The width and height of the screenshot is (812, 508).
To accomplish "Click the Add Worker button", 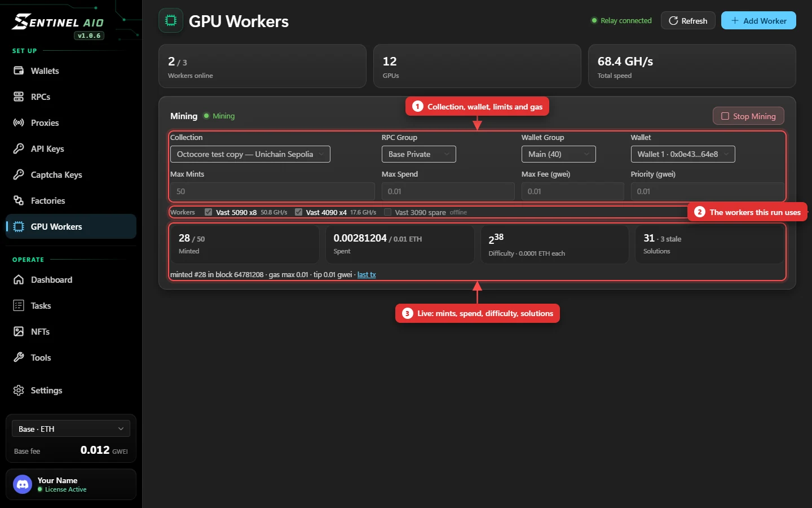I will pyautogui.click(x=758, y=20).
